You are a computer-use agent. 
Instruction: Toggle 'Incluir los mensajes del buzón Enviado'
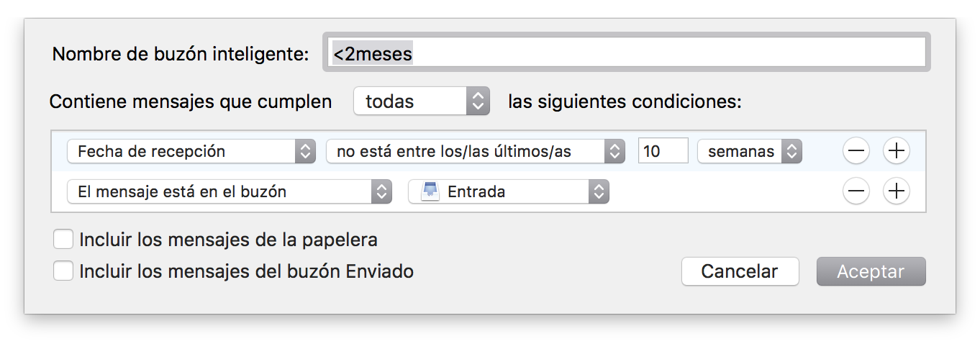63,271
